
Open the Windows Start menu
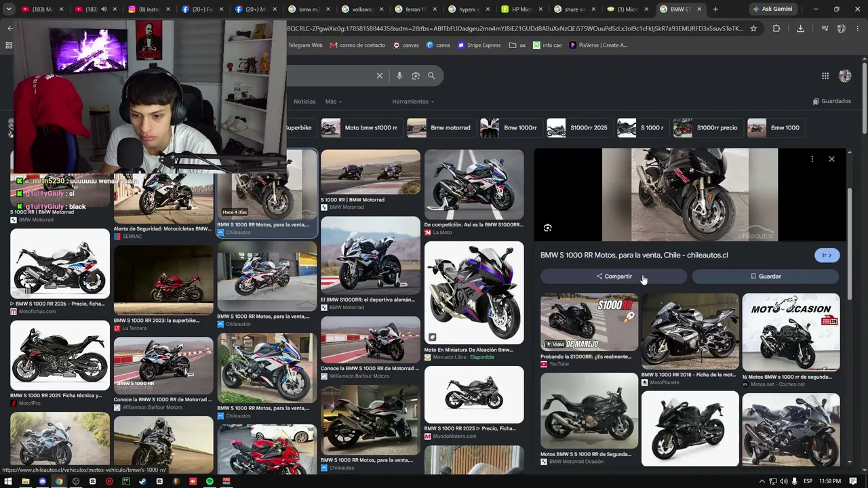click(x=9, y=481)
